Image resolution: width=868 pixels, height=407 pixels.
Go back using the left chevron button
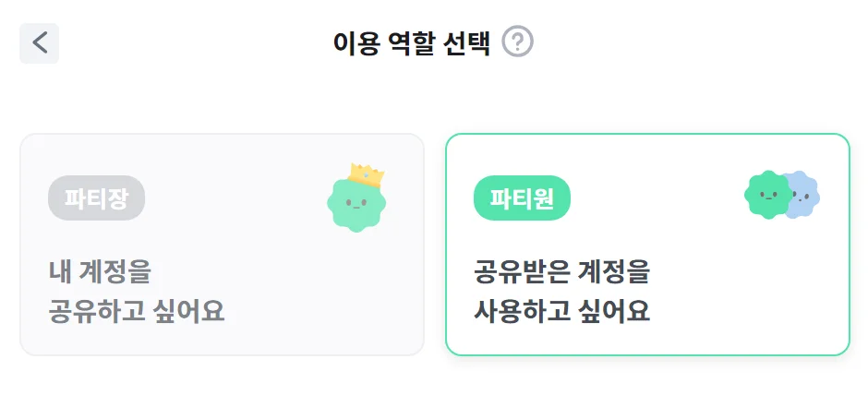39,43
